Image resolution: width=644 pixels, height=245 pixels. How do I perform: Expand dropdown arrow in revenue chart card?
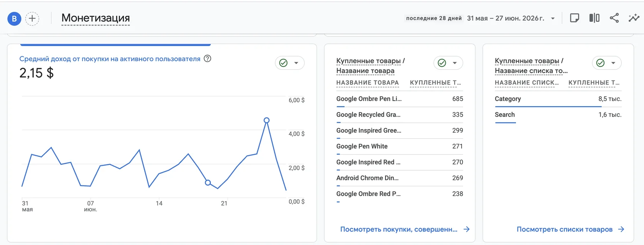tap(296, 63)
